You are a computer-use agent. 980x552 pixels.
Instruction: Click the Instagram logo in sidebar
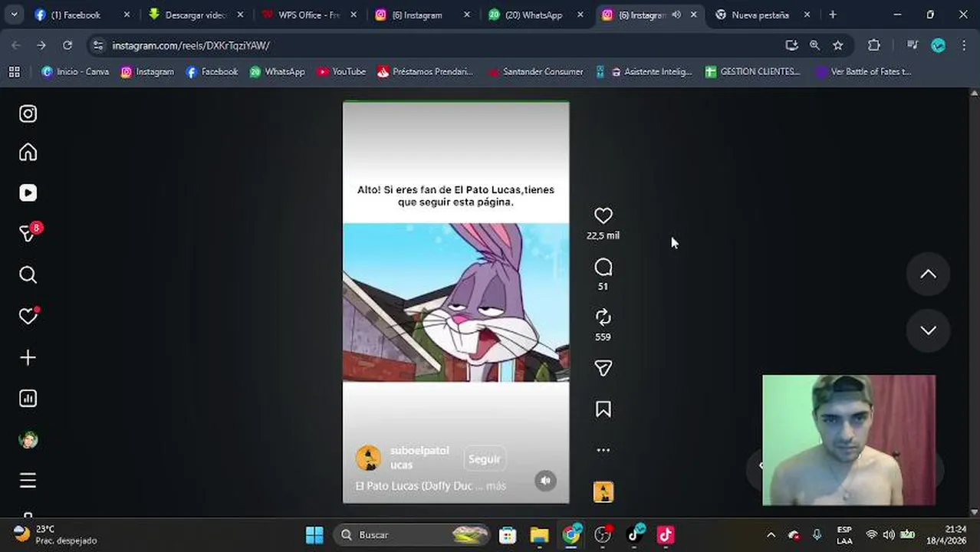coord(28,113)
